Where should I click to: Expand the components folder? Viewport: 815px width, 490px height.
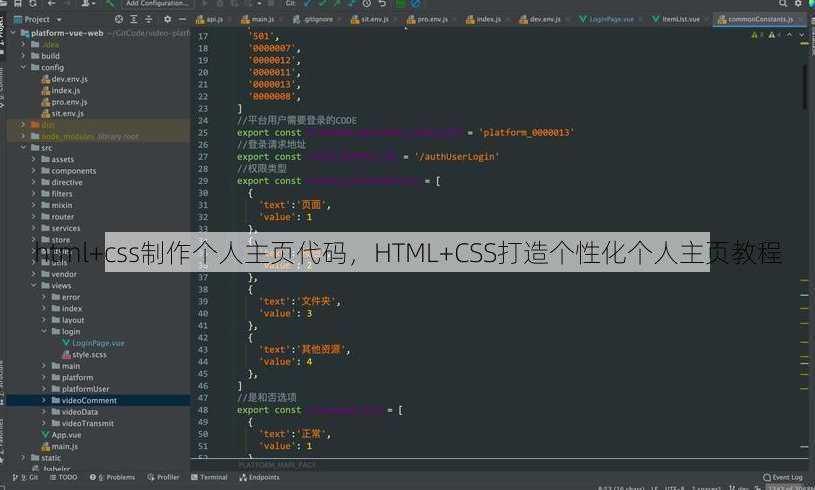(33, 170)
